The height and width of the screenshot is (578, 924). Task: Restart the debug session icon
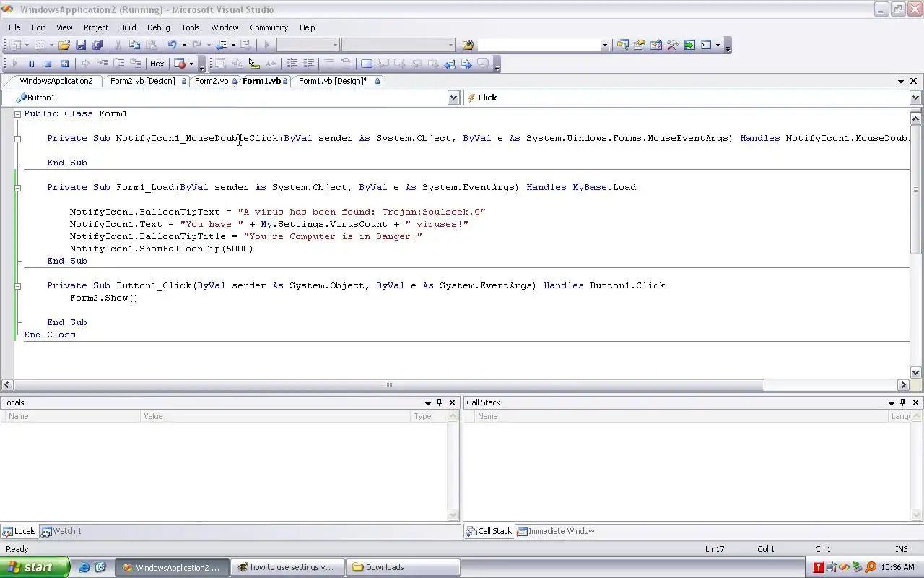[x=64, y=64]
